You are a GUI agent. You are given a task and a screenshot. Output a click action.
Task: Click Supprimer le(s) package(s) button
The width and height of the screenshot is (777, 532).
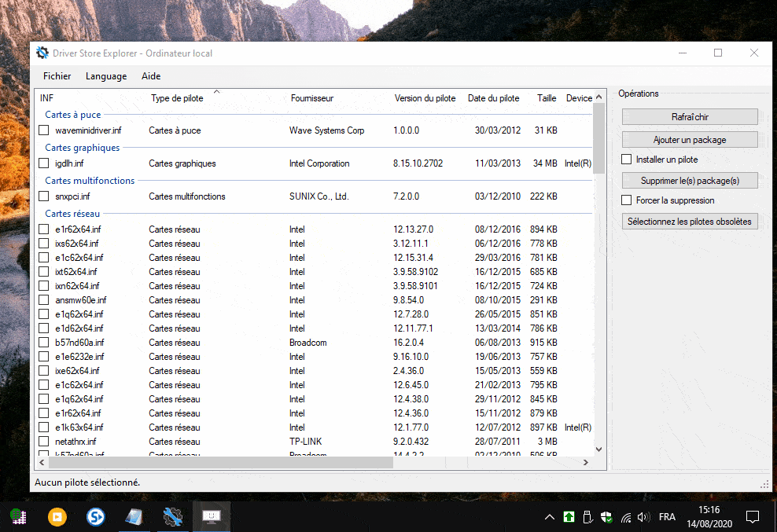690,180
